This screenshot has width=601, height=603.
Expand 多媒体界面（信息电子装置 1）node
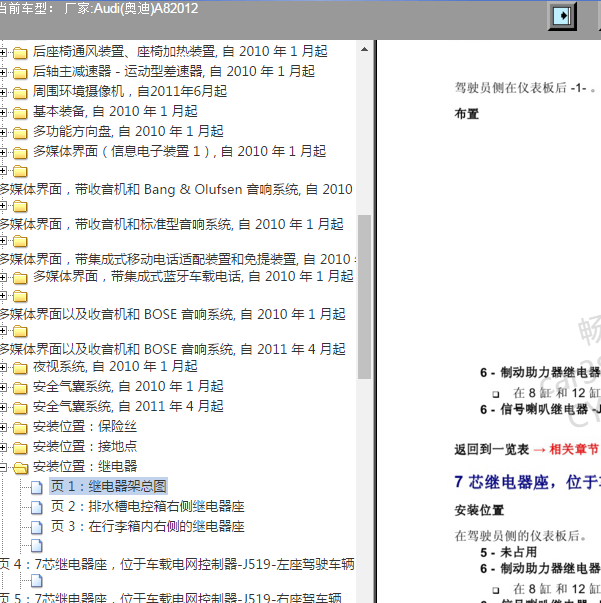(3, 152)
